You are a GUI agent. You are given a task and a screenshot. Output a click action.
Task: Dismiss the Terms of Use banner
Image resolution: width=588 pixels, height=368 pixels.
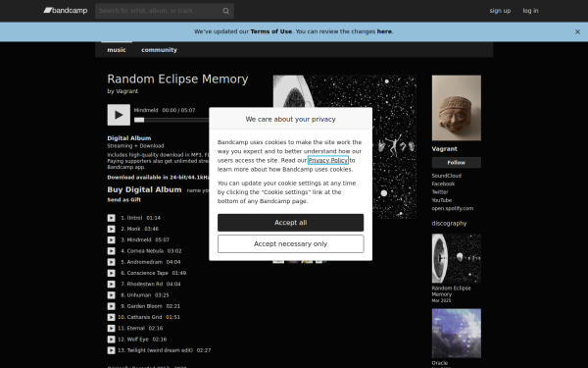coord(577,32)
